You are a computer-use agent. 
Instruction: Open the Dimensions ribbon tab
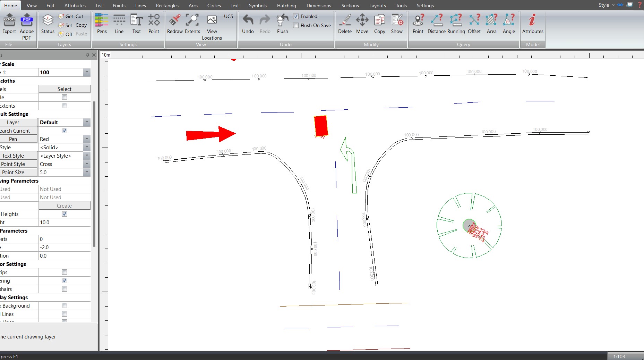[319, 6]
